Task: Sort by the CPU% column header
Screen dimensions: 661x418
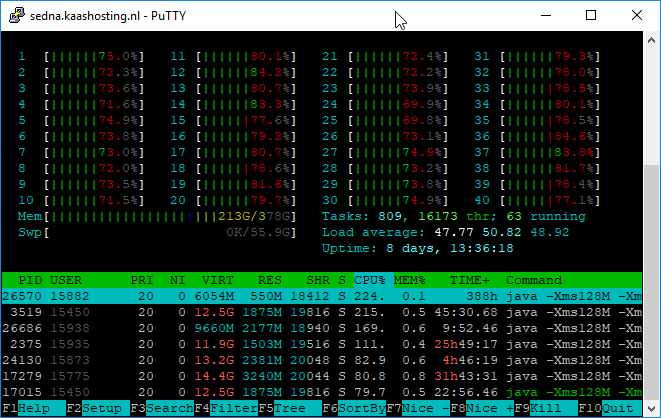Action: 370,279
